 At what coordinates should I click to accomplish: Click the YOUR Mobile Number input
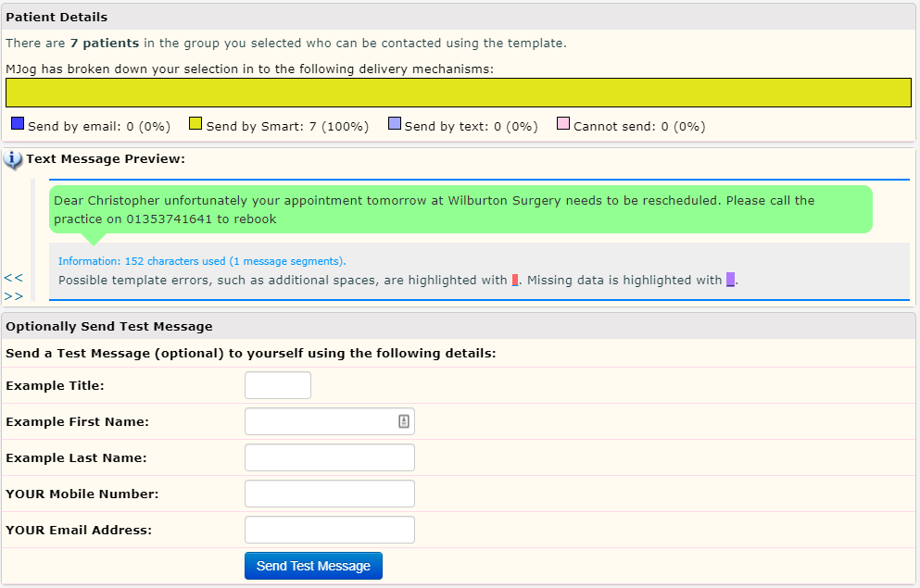pos(329,494)
